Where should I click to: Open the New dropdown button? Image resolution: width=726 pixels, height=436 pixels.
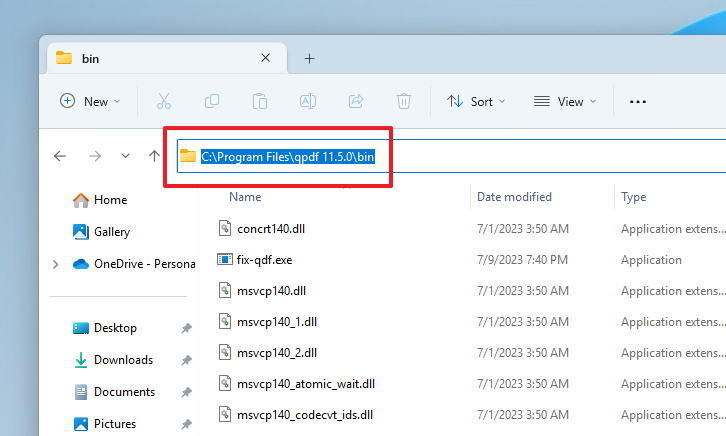point(90,101)
